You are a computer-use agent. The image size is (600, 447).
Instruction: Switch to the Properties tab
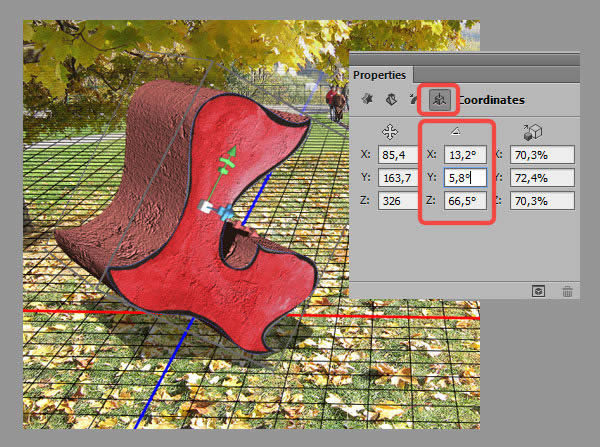(379, 74)
